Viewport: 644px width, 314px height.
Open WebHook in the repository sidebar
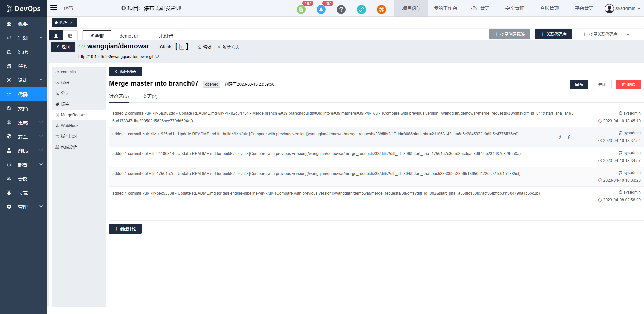pyautogui.click(x=70, y=126)
